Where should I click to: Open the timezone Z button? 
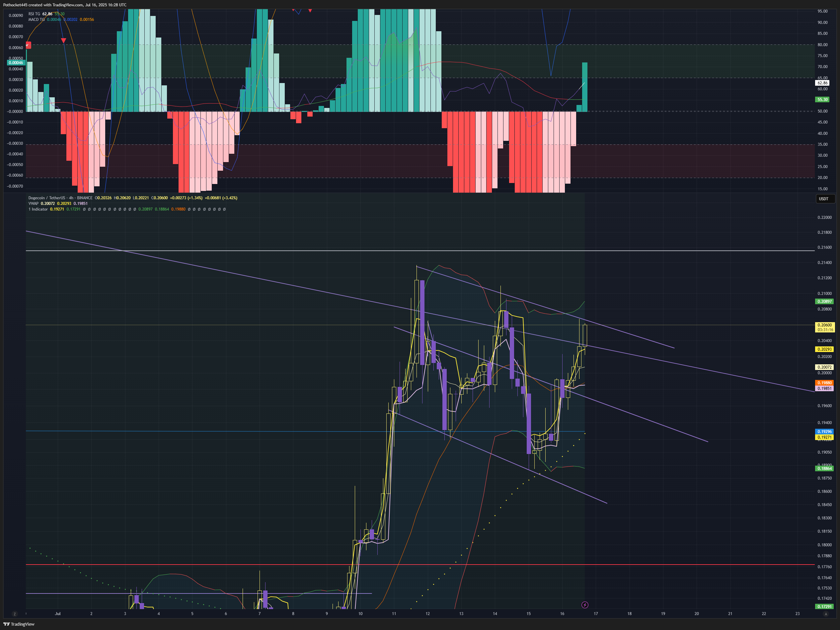(15, 614)
